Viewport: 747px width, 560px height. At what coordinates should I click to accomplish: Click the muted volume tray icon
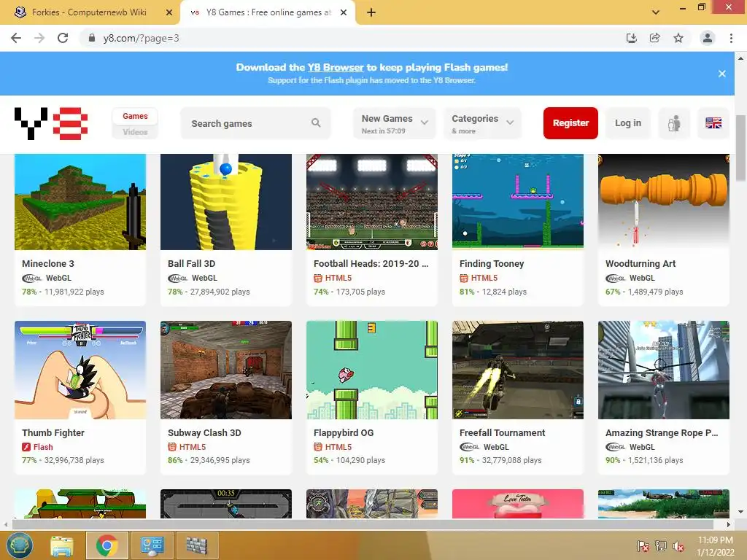678,546
